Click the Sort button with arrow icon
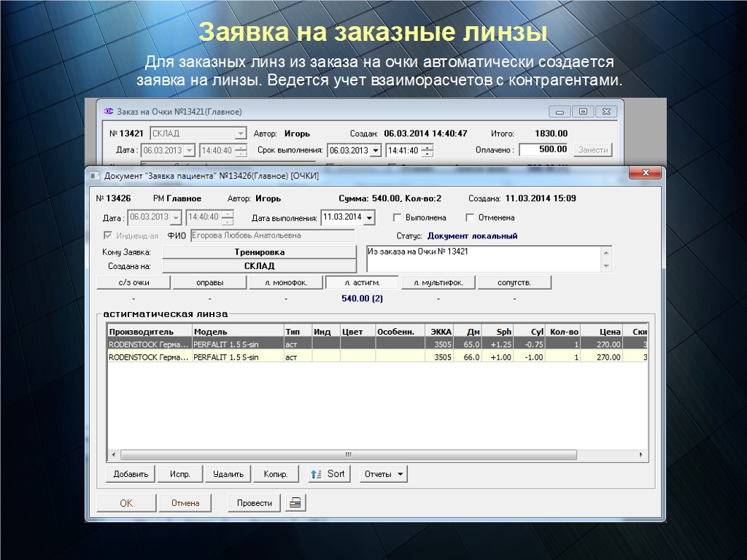 click(x=329, y=474)
